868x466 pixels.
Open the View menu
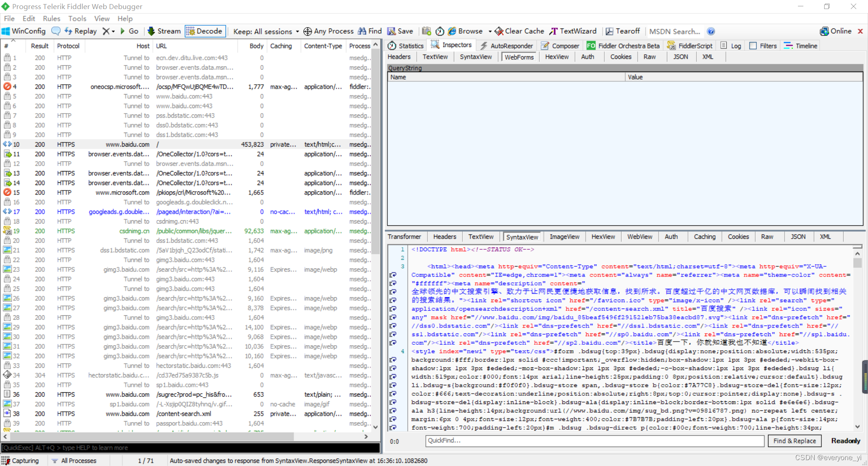pos(102,19)
